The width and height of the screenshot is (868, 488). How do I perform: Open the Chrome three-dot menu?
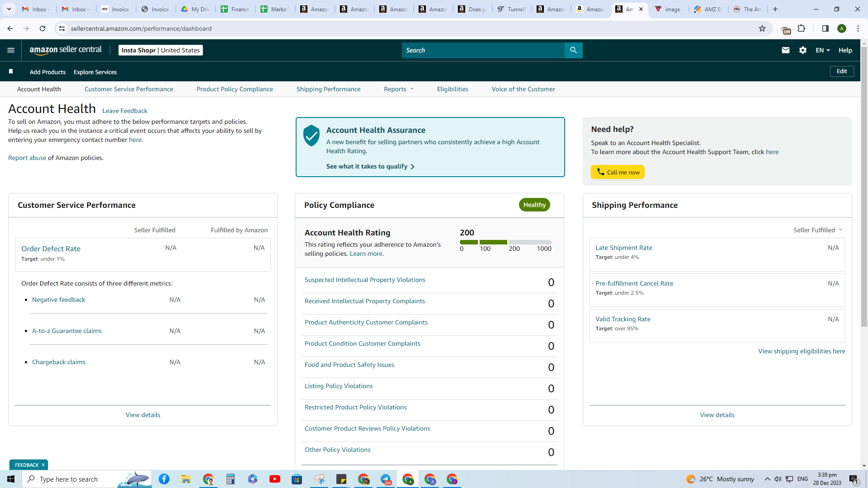[858, 28]
